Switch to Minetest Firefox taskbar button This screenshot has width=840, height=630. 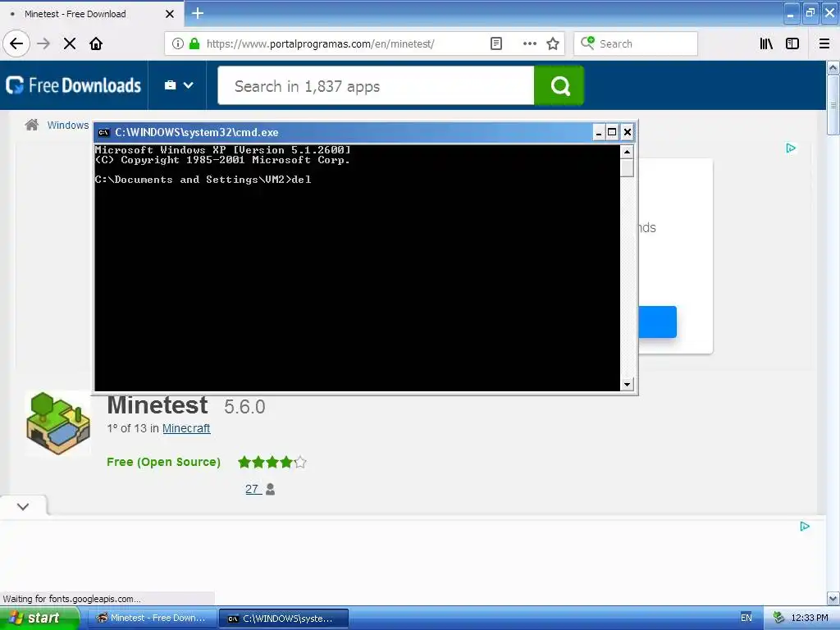[152, 619]
